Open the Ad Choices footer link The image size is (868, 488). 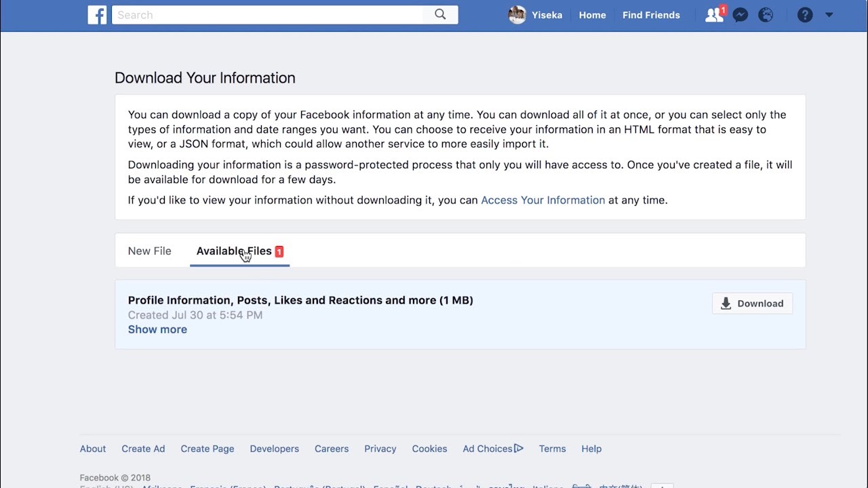(x=493, y=449)
